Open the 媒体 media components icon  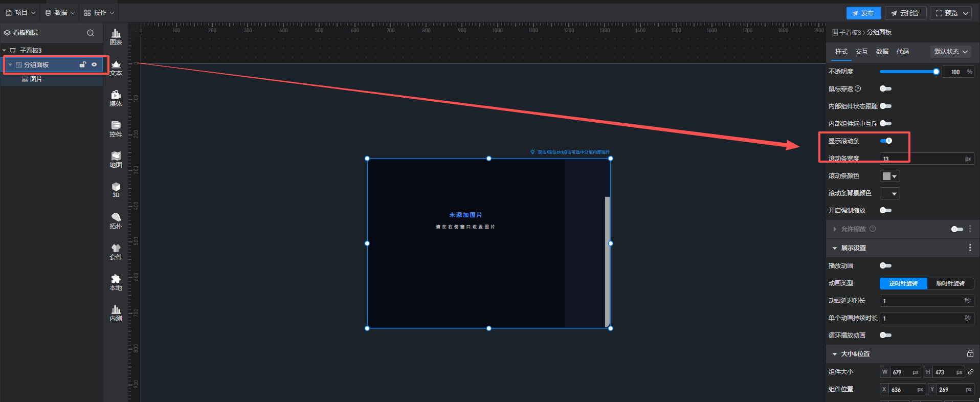point(116,98)
